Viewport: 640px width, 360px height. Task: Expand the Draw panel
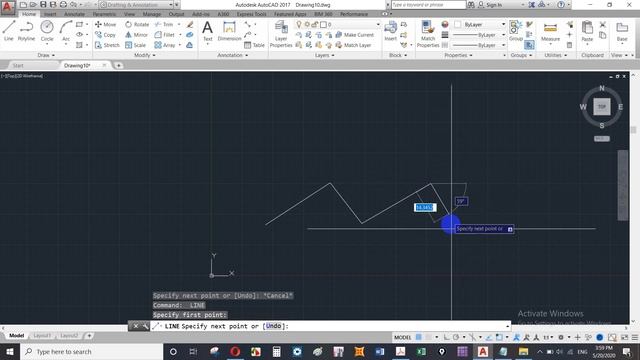46,55
